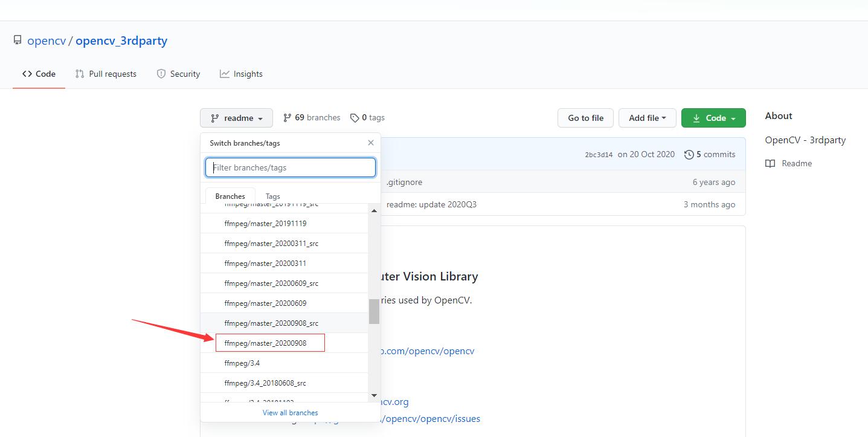Click the commit hash 2bc3d14
Viewport: 868px width, 437px height.
598,154
